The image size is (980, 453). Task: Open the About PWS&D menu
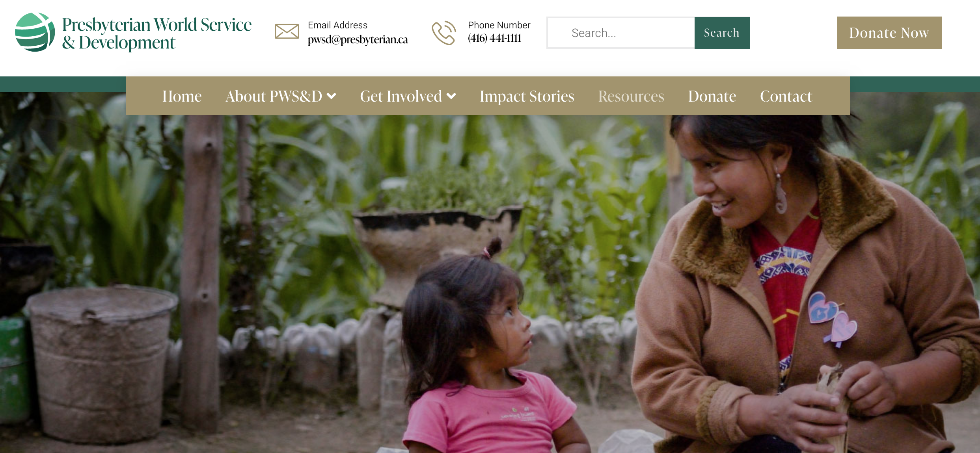(274, 96)
